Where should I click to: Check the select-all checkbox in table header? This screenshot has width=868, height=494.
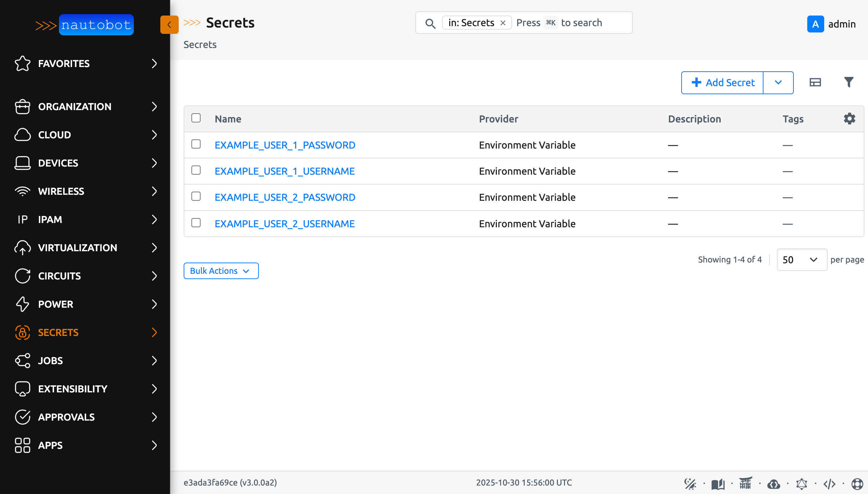(196, 118)
